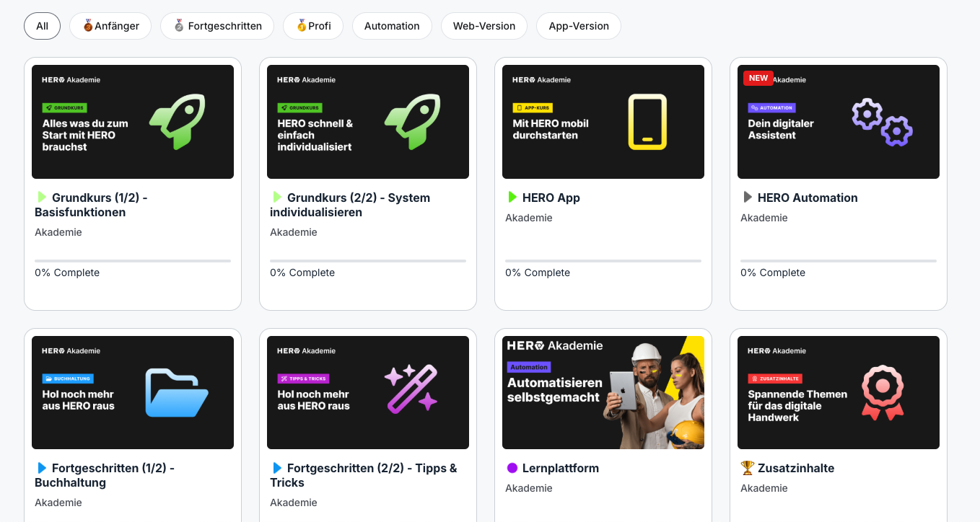980x522 pixels.
Task: Click the HERO Automation course title
Action: tap(808, 198)
